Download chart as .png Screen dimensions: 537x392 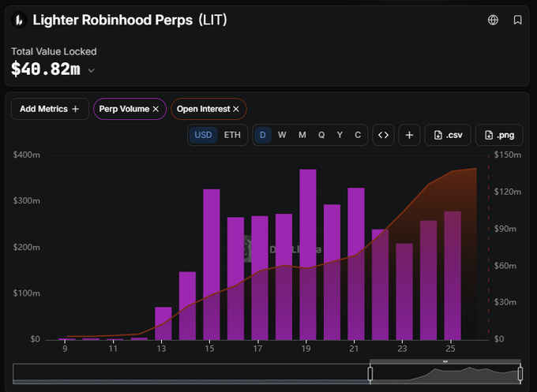(x=499, y=135)
